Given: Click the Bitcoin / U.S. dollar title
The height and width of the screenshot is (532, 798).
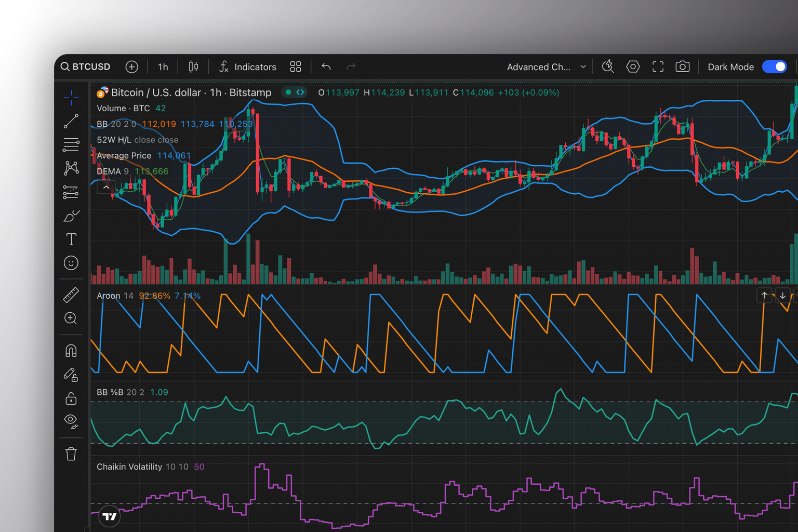Looking at the screenshot, I should click(191, 92).
